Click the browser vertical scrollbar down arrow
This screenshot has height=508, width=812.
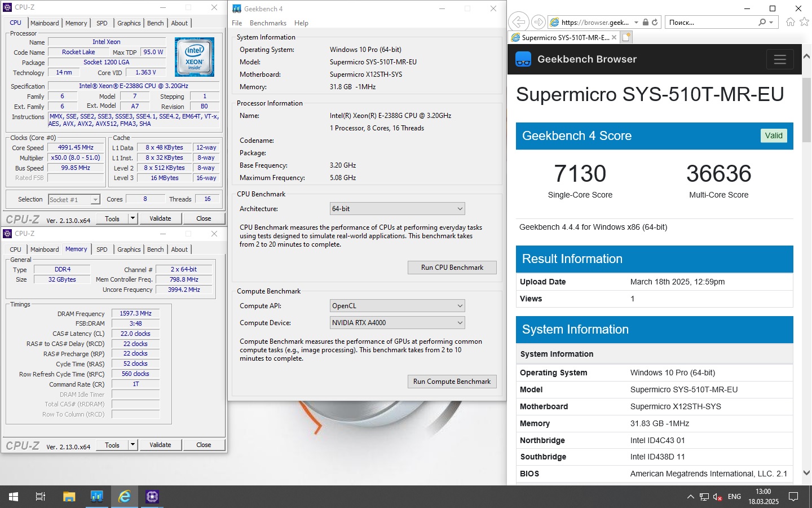[x=806, y=473]
